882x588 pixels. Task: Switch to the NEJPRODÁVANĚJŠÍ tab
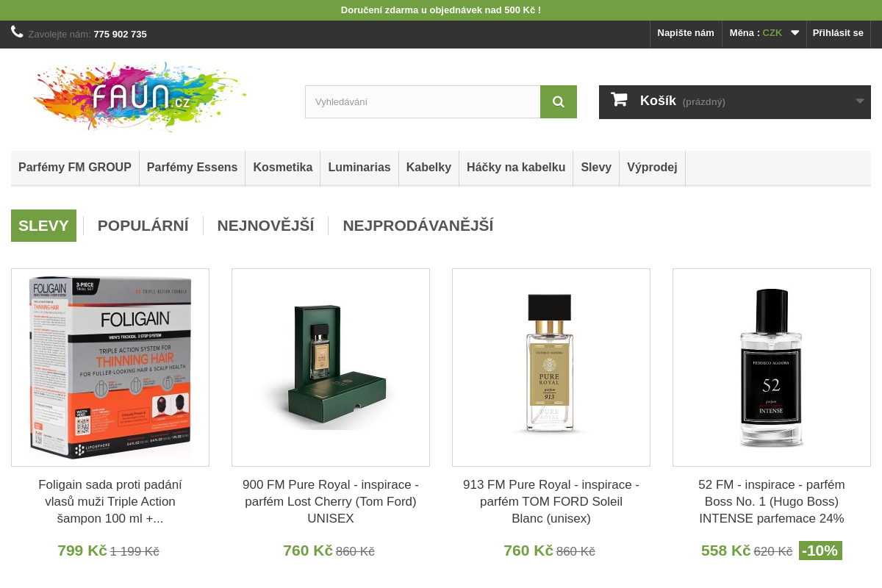pyautogui.click(x=418, y=226)
